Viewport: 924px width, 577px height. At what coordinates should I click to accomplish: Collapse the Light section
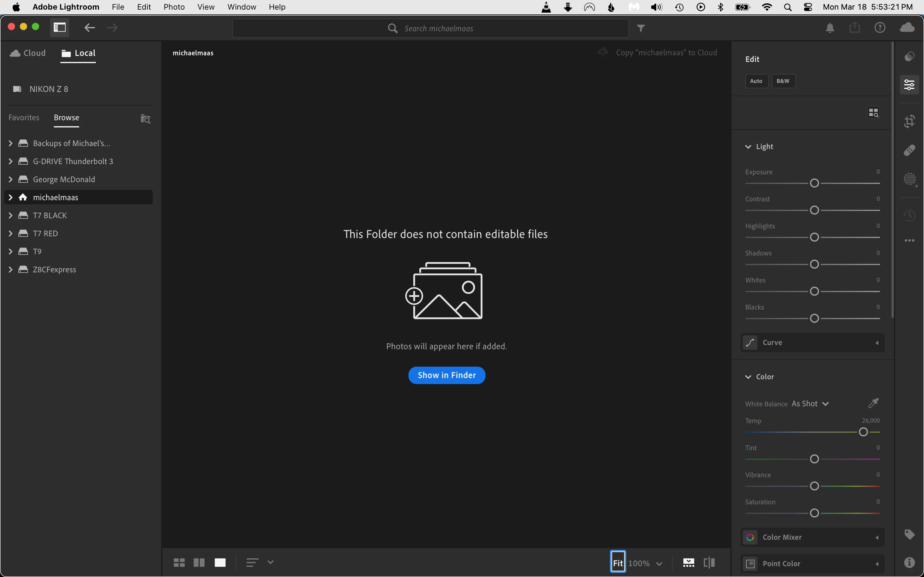click(x=748, y=147)
